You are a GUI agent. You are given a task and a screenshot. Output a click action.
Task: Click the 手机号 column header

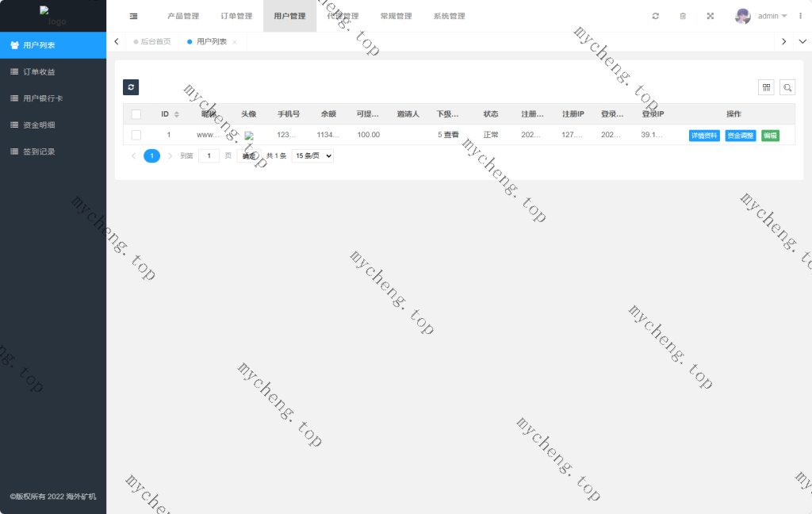289,114
